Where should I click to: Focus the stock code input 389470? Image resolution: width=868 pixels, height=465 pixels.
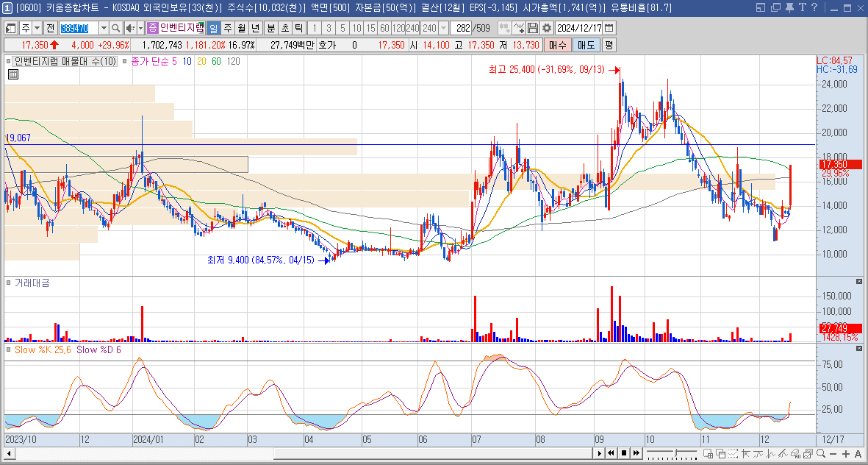[79, 28]
